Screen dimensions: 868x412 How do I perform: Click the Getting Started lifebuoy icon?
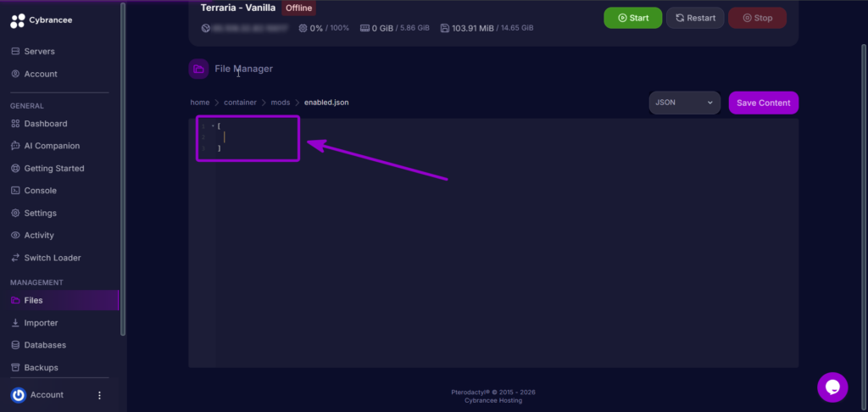(15, 169)
